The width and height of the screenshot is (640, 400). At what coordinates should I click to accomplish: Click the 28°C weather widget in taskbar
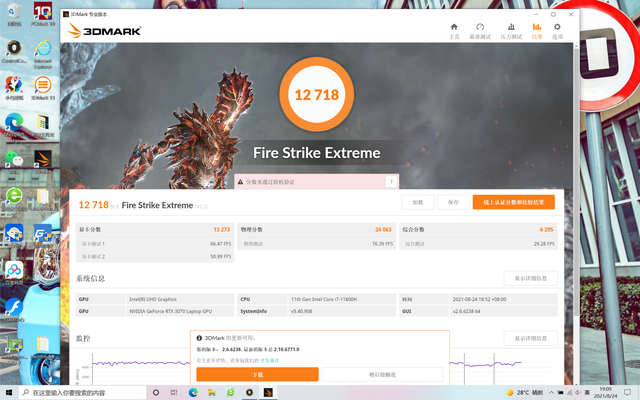[x=524, y=392]
